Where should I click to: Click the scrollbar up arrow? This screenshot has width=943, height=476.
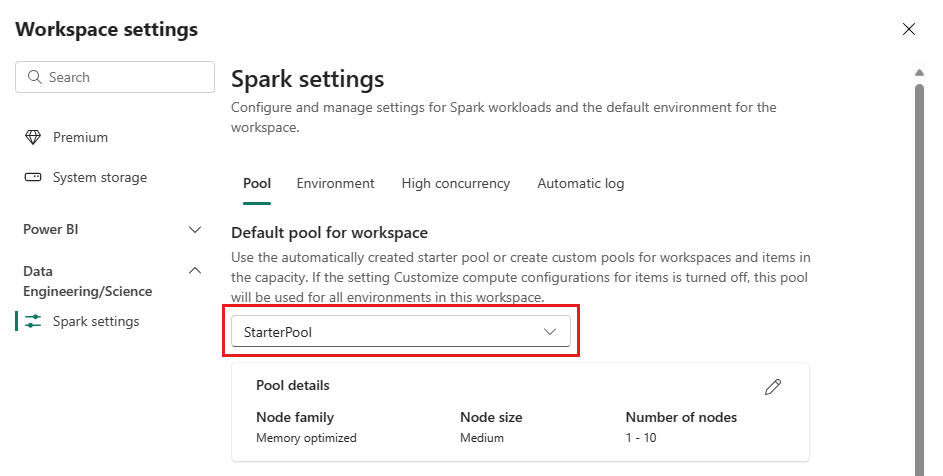pyautogui.click(x=919, y=73)
